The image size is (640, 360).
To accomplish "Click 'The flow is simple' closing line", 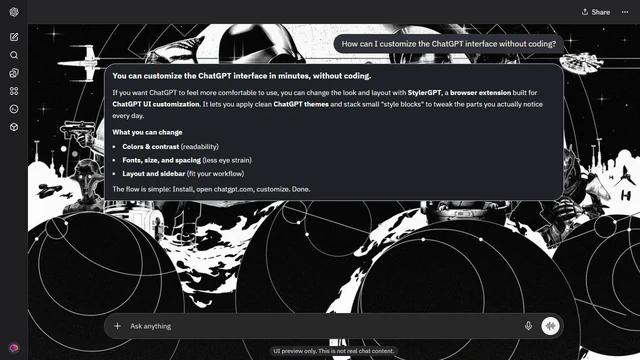I will point(211,189).
